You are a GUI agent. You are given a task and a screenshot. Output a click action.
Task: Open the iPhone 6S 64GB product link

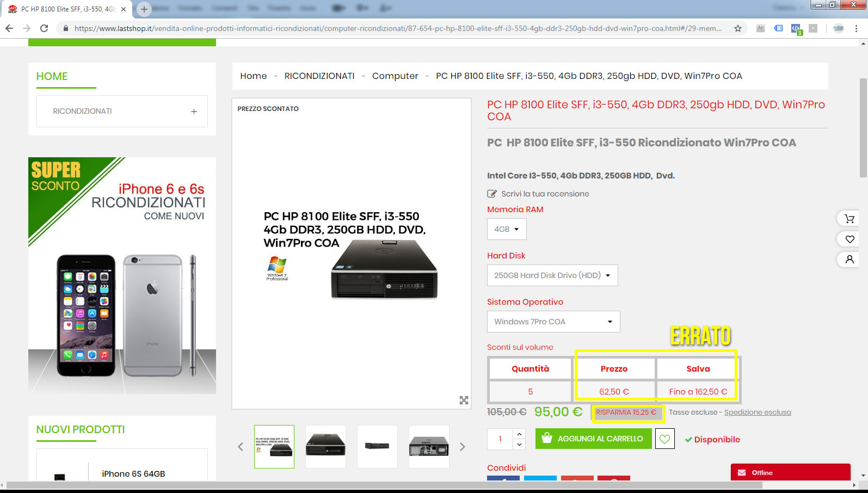tap(133, 474)
